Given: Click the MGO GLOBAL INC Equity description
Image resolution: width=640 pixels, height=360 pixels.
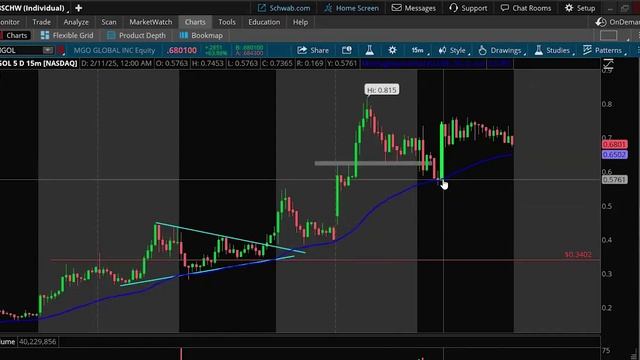Looking at the screenshot, I should [x=114, y=50].
